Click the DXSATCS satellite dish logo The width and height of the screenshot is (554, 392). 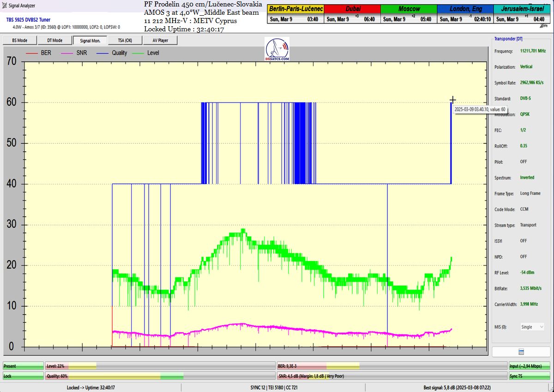(x=277, y=50)
